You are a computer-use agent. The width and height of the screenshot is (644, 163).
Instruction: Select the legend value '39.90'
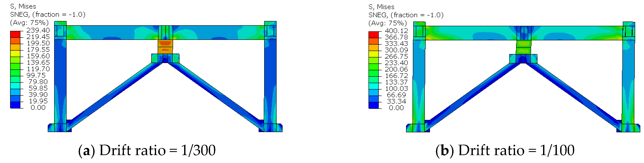pos(38,95)
